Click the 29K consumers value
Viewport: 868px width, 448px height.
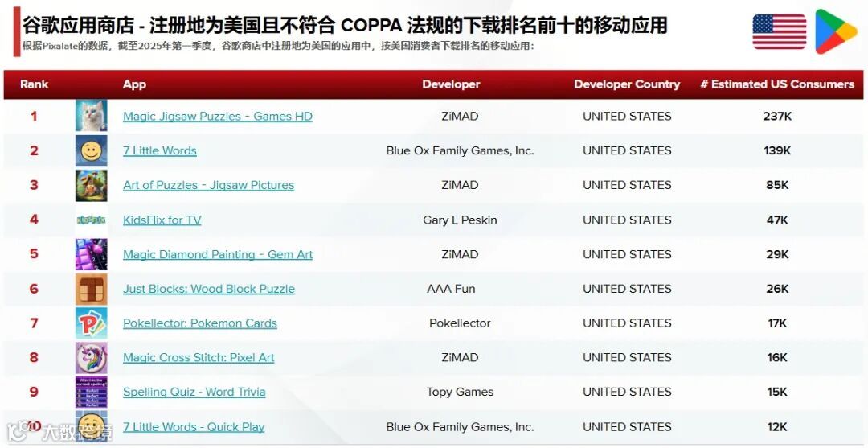777,254
